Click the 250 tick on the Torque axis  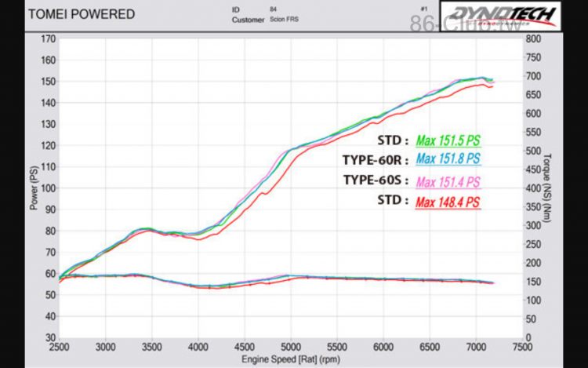click(533, 244)
